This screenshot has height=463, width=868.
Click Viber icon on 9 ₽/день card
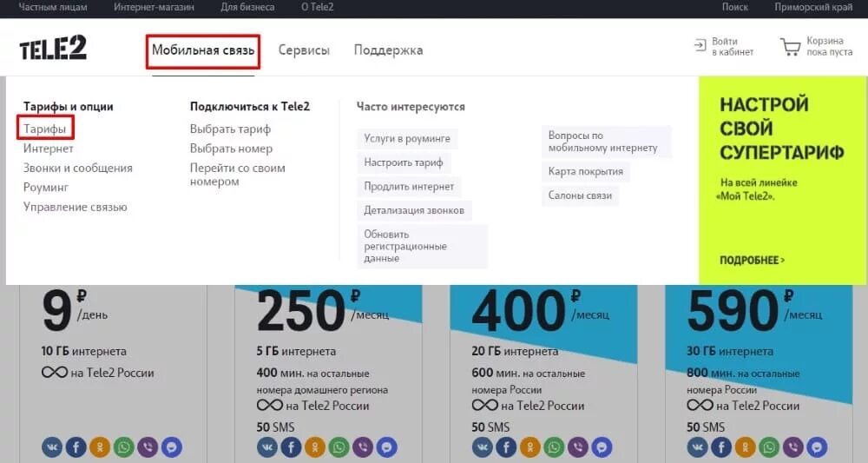[148, 447]
